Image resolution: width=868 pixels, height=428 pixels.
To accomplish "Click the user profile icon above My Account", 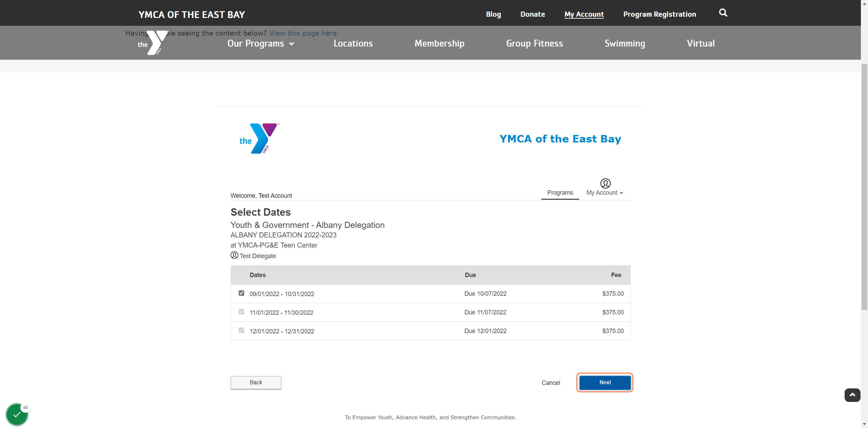I will pyautogui.click(x=605, y=183).
